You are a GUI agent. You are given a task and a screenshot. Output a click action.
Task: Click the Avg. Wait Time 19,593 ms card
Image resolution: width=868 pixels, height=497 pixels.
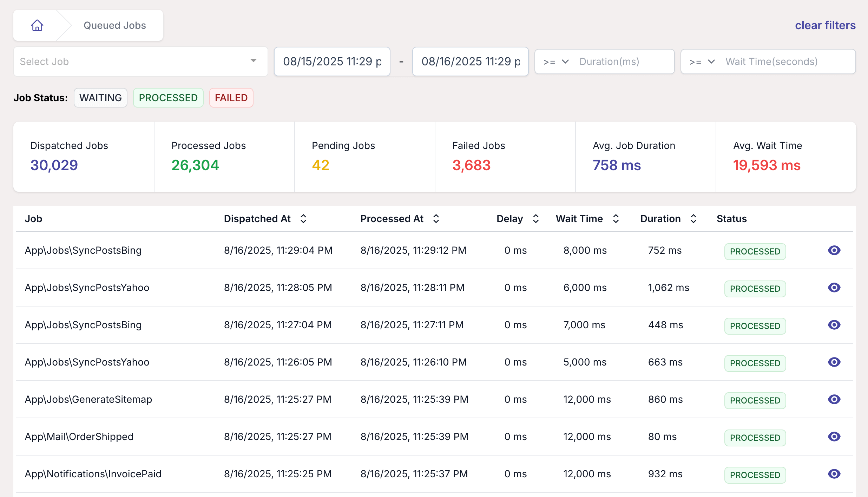pyautogui.click(x=786, y=157)
